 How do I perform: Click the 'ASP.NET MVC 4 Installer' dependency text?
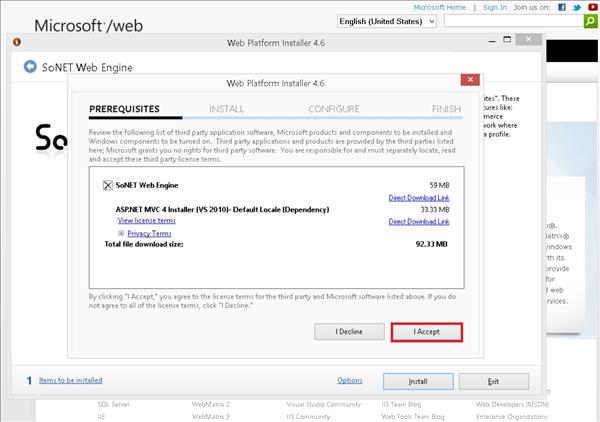[x=222, y=210]
